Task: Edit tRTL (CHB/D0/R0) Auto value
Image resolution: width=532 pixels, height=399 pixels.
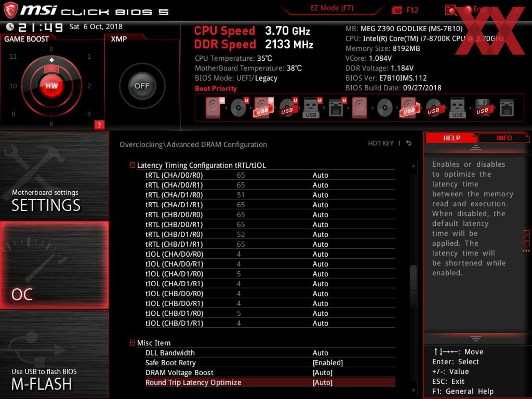Action: (320, 215)
